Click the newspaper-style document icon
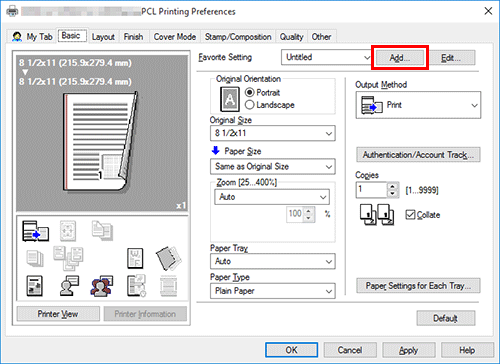Image resolution: width=500 pixels, height=364 pixels. [x=35, y=286]
